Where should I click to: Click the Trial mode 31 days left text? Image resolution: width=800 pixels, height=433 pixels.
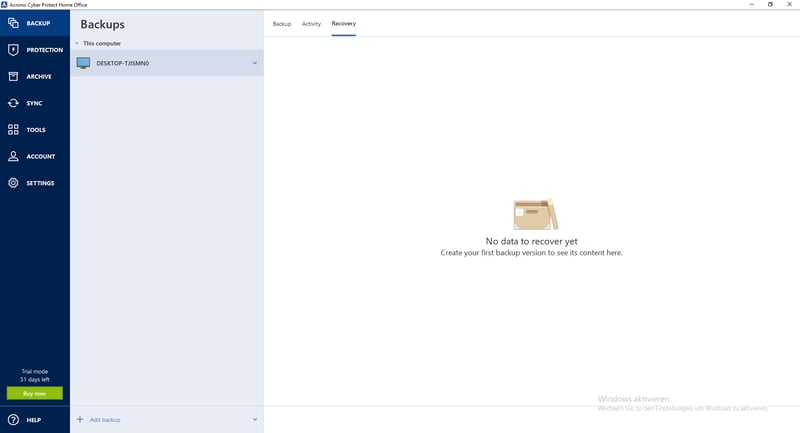(x=35, y=375)
